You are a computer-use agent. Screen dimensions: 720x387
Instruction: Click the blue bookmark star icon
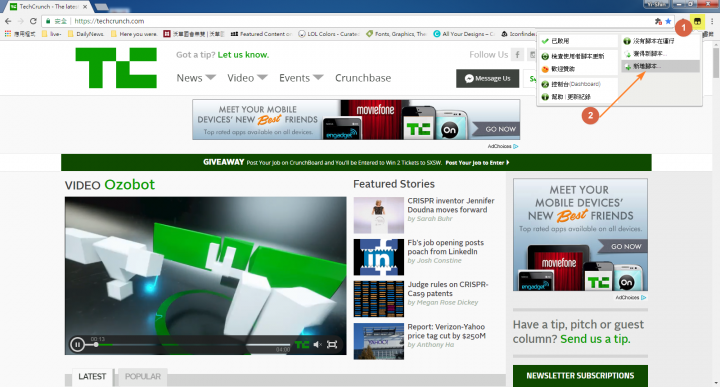668,21
